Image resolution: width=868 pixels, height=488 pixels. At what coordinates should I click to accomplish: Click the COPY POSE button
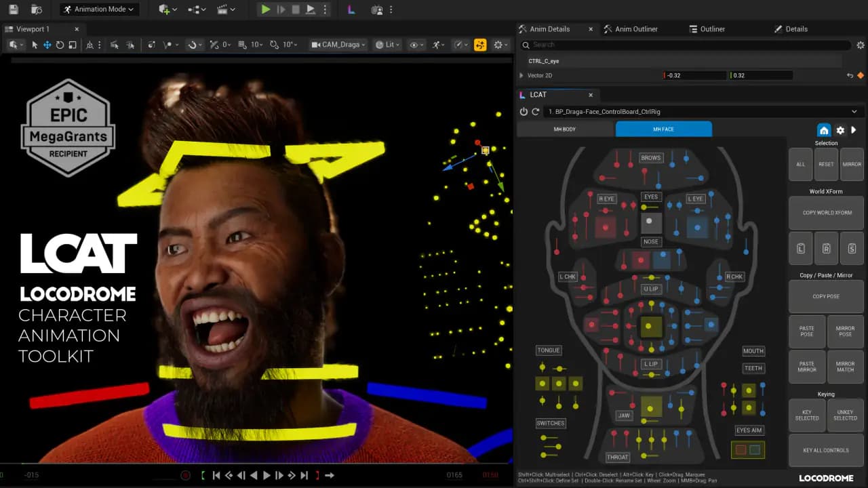click(x=826, y=297)
